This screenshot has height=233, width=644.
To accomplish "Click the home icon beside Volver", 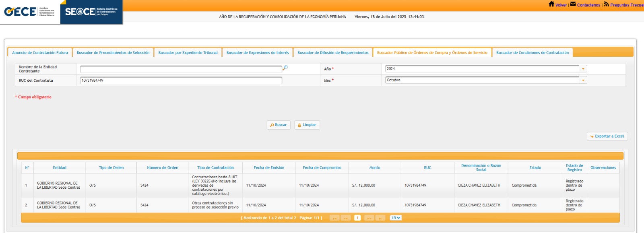I will click(551, 4).
